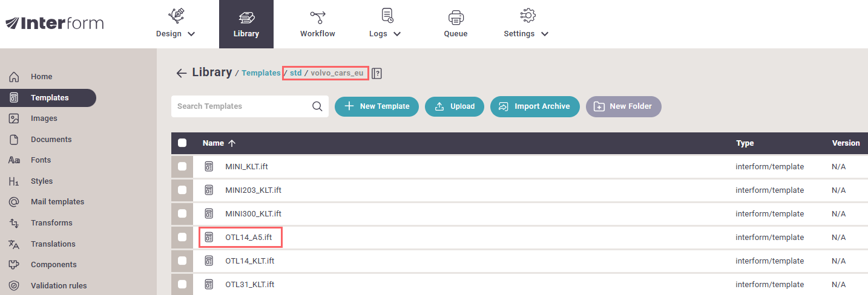Open Fonts in the sidebar
868x295 pixels.
[x=41, y=160]
